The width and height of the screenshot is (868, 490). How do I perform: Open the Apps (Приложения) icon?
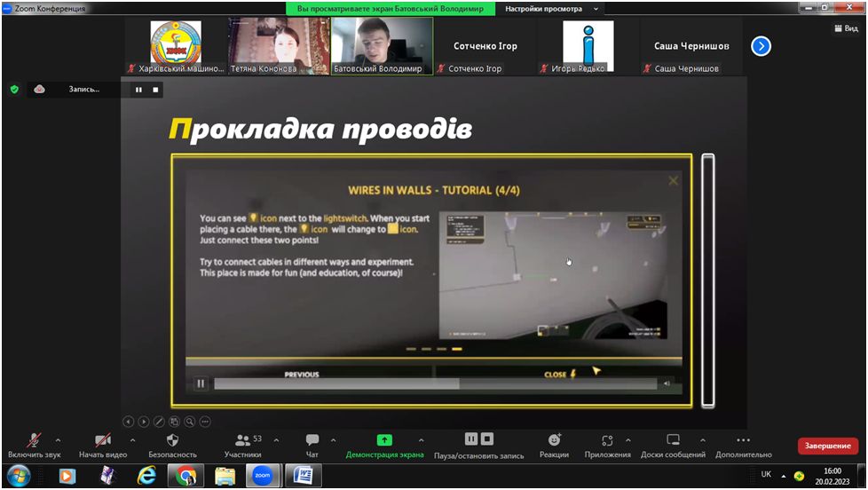click(607, 440)
